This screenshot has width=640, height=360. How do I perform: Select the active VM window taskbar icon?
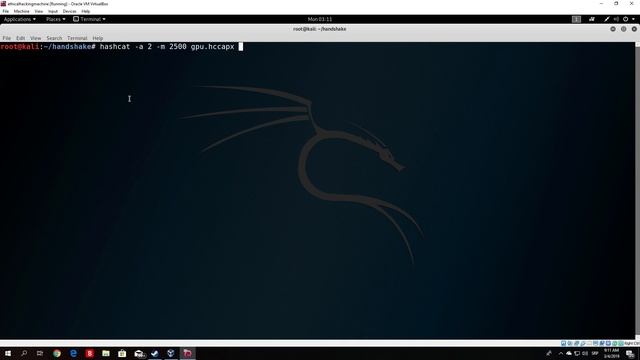[188, 353]
